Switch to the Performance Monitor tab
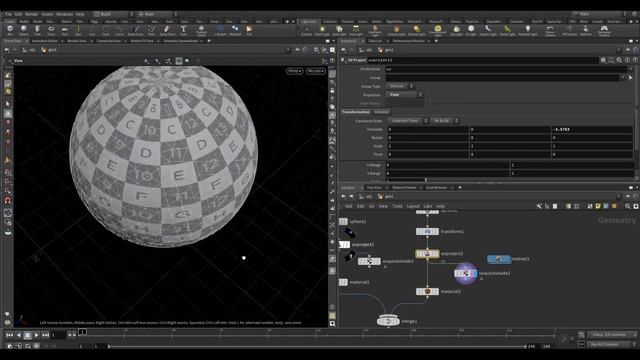This screenshot has width=640, height=360. point(408,41)
